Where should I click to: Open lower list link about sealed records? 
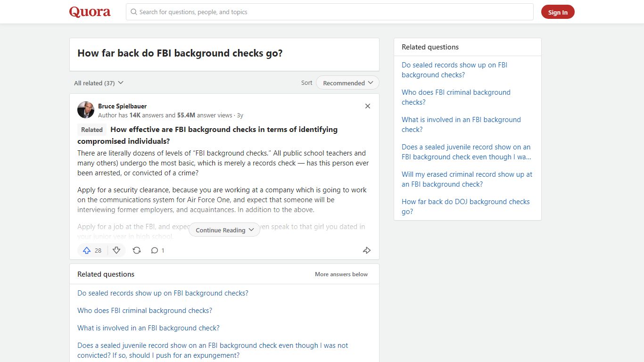[163, 293]
